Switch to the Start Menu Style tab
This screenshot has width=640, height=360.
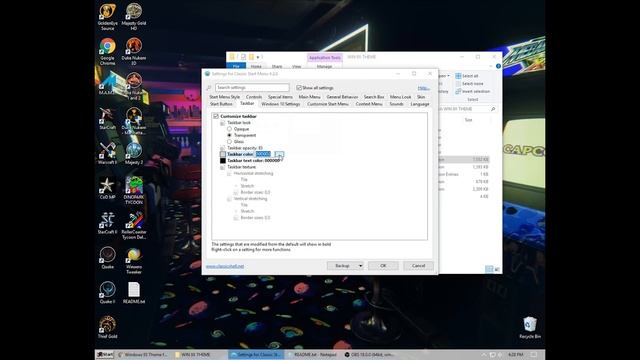[224, 97]
